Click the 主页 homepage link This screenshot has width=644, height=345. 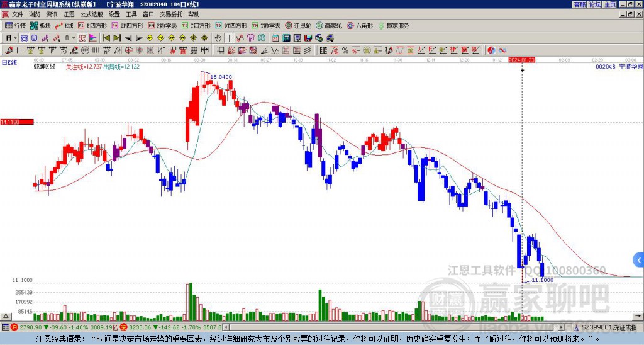(x=609, y=4)
